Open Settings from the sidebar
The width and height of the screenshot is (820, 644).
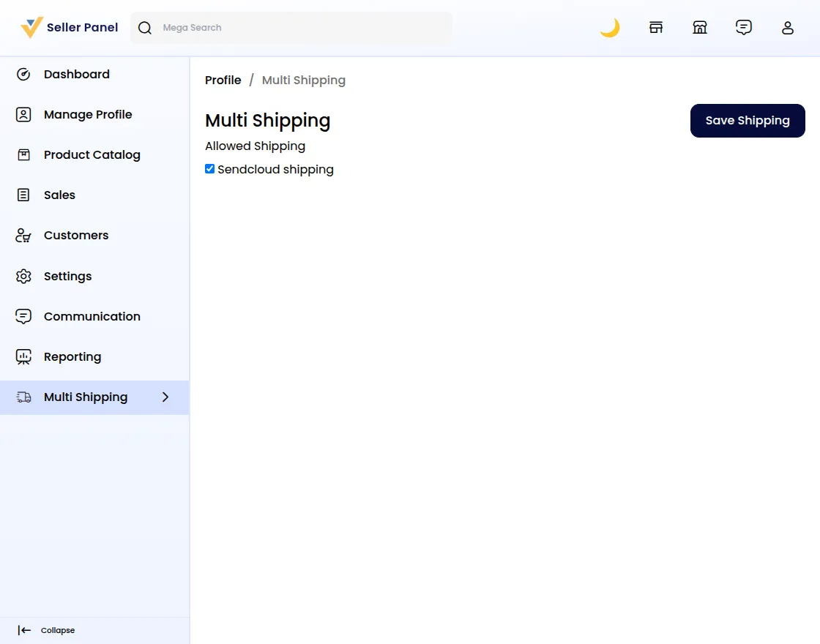coord(68,276)
